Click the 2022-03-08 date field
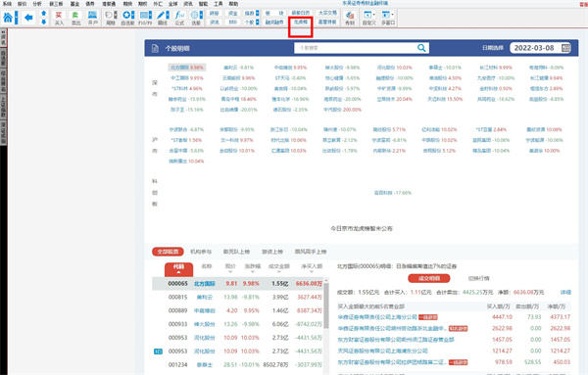This screenshot has height=375, width=588. [534, 48]
